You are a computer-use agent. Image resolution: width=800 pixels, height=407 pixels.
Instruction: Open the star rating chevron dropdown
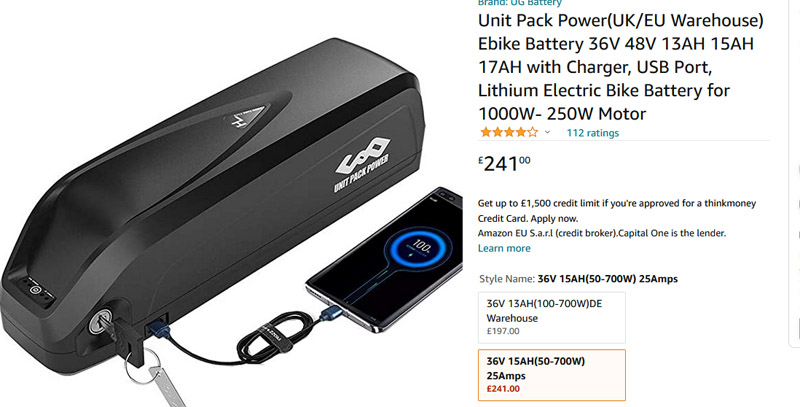pyautogui.click(x=547, y=133)
